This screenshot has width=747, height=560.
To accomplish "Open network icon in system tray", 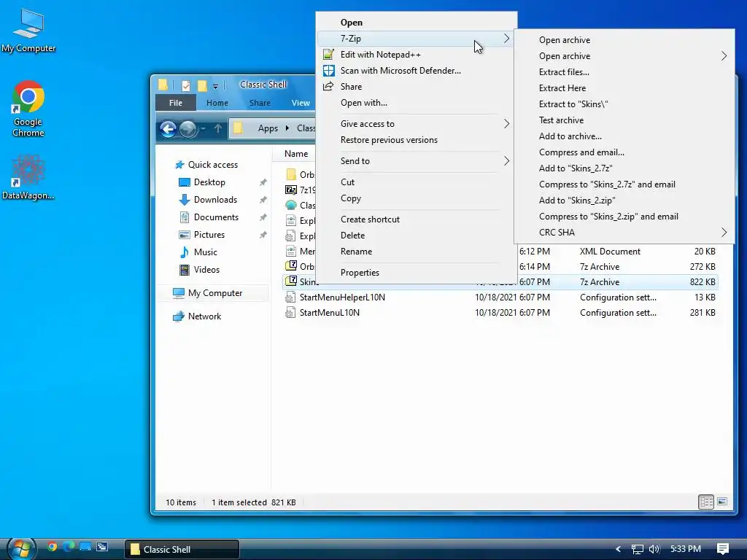I will (637, 549).
